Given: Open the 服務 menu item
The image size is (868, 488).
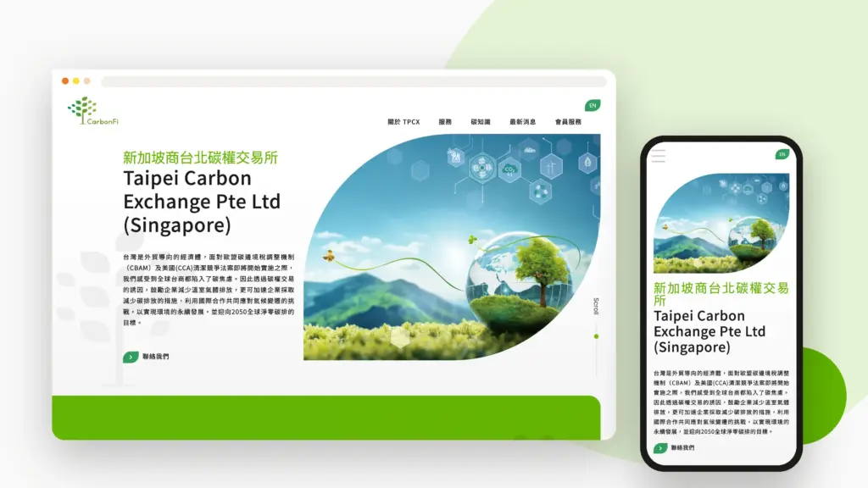Looking at the screenshot, I should (445, 122).
